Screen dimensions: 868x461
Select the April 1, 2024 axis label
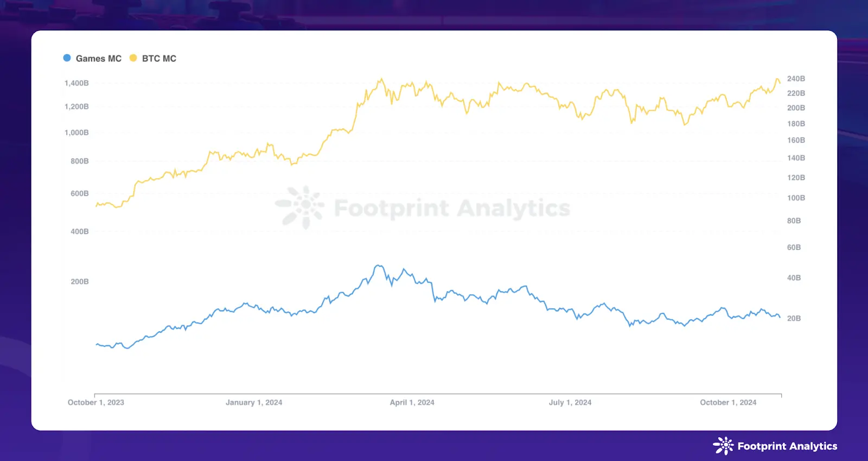point(412,402)
